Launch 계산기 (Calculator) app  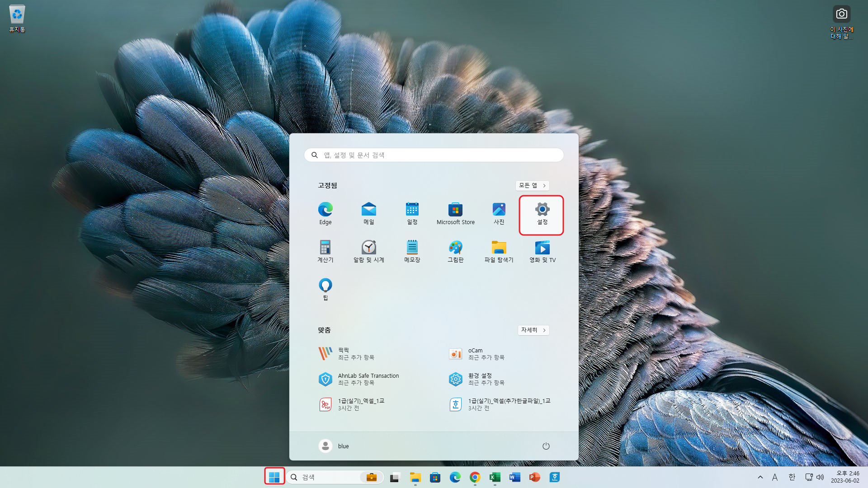click(325, 252)
